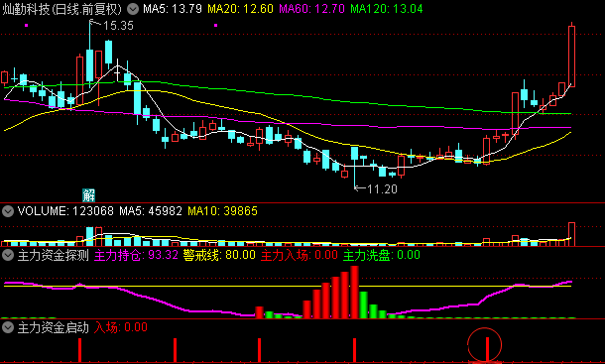
Task: Click the MA20: 12.60 label
Action: (x=240, y=9)
